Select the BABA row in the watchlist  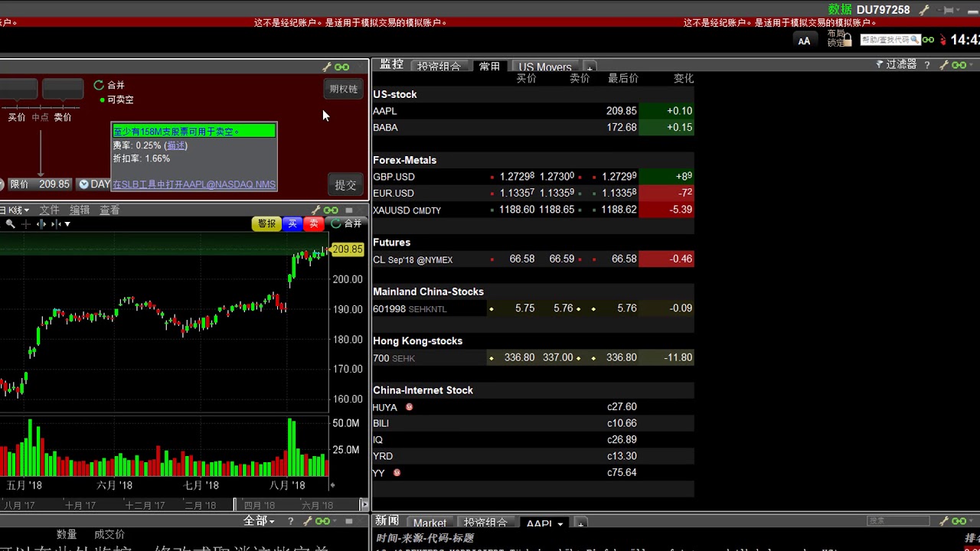point(533,128)
